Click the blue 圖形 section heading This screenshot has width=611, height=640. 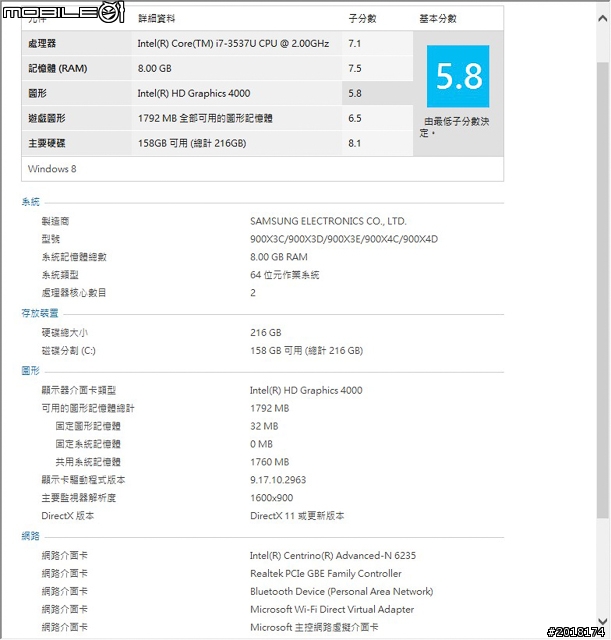[31, 371]
